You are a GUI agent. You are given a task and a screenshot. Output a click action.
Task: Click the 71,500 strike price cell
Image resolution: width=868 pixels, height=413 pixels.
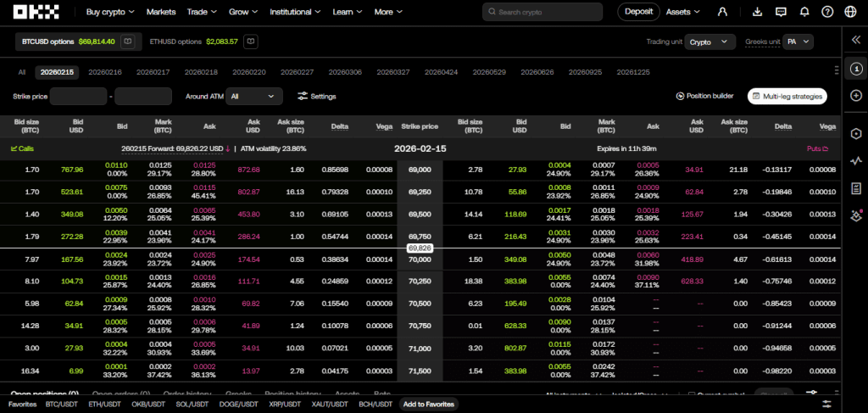(420, 371)
